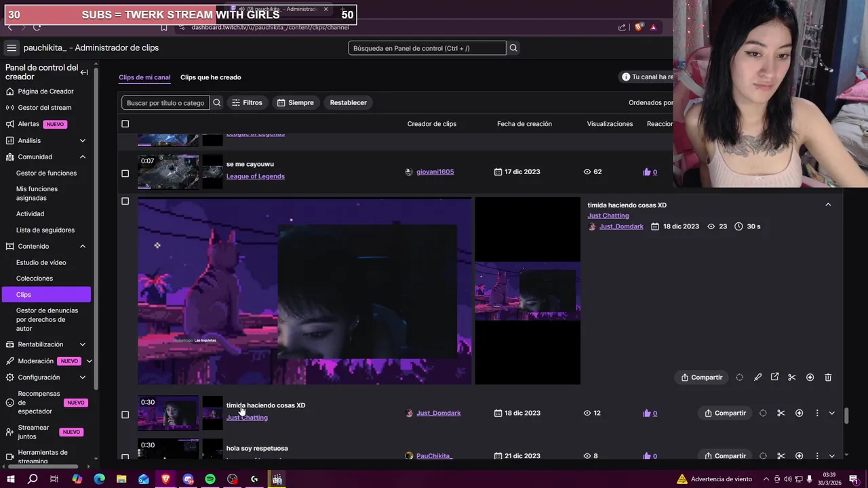The image size is (868, 488).
Task: Expand the Rentabilización sidebar section
Action: point(83,344)
